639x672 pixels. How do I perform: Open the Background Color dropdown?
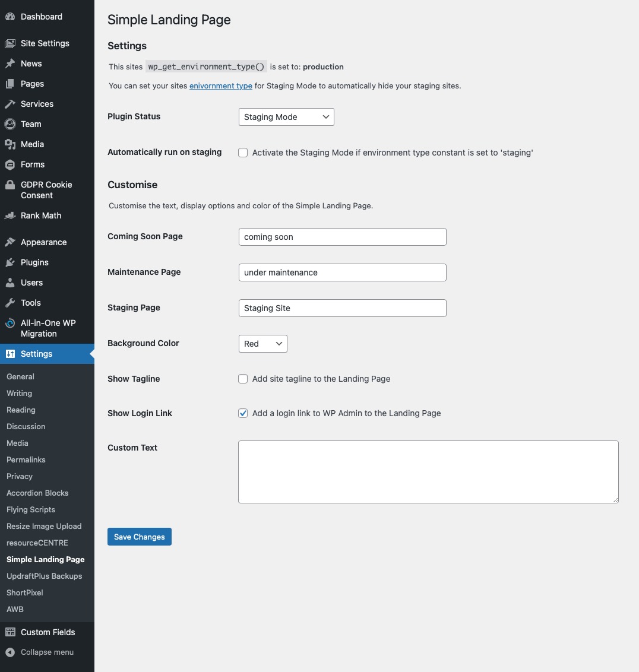pos(262,344)
